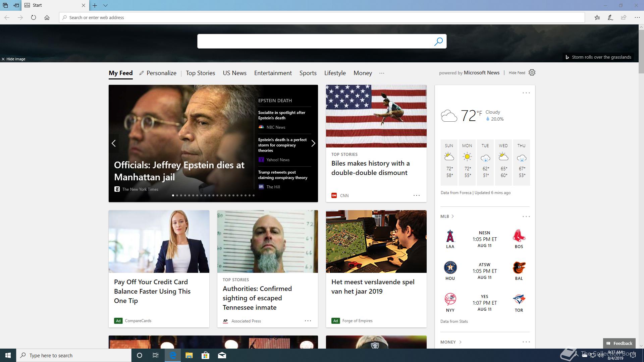Click the Bing search box

coord(315,41)
